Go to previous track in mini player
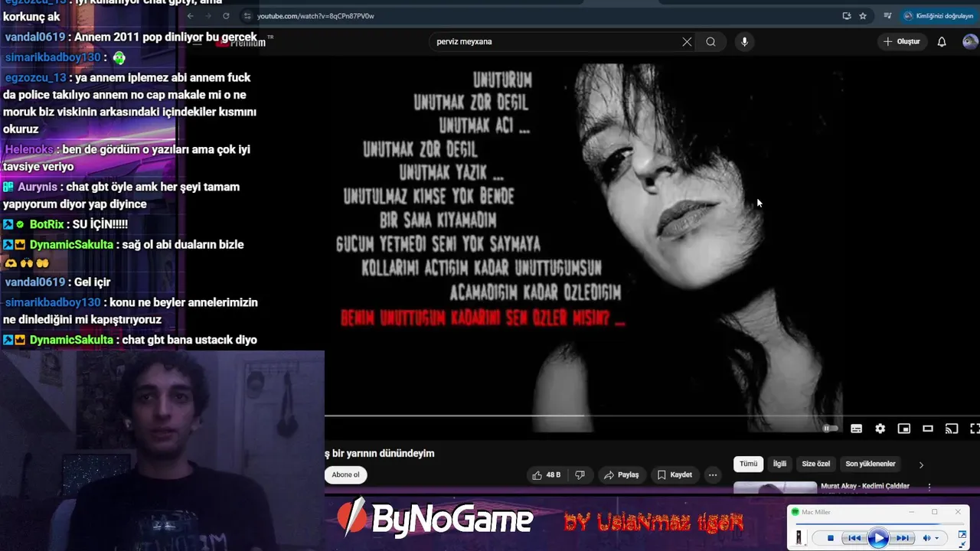This screenshot has height=551, width=980. tap(854, 538)
